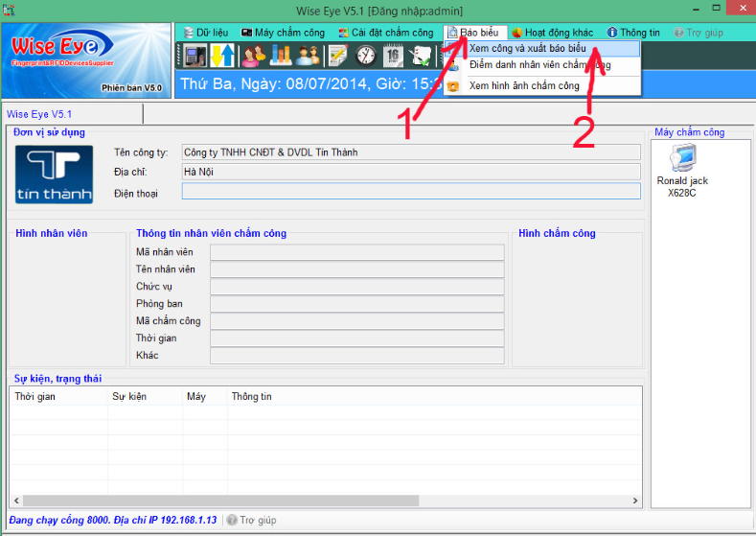The width and height of the screenshot is (756, 536).
Task: Click the colored bar chart icon
Action: [x=280, y=55]
